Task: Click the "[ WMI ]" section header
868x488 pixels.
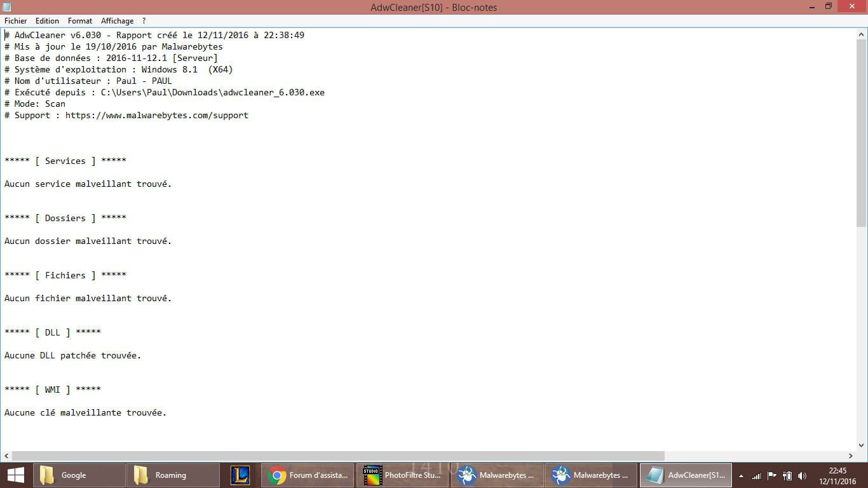Action: pyautogui.click(x=53, y=390)
